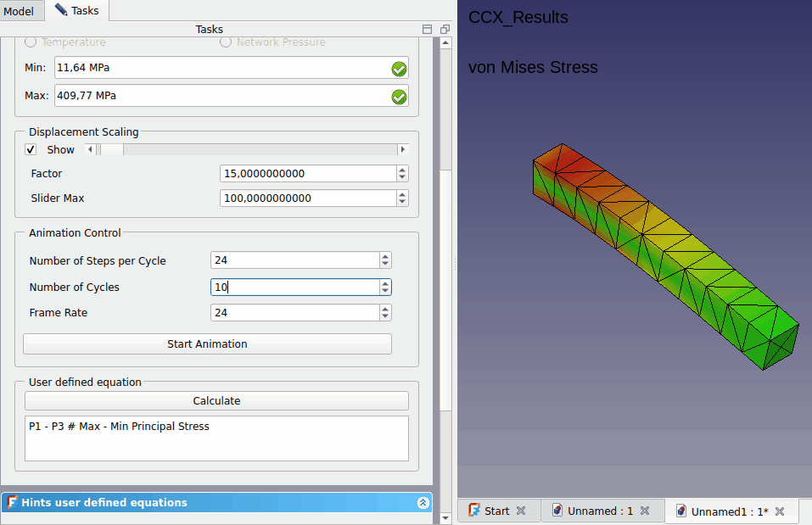Click the green checkmark beside Max field

[x=399, y=97]
